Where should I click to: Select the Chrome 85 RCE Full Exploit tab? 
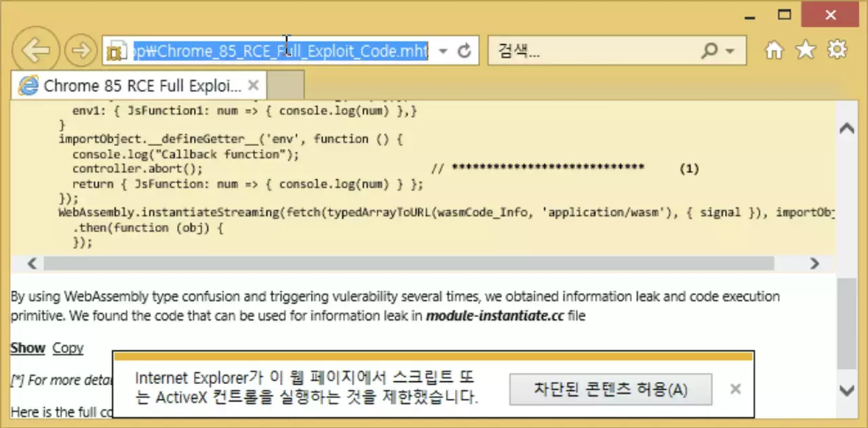139,85
